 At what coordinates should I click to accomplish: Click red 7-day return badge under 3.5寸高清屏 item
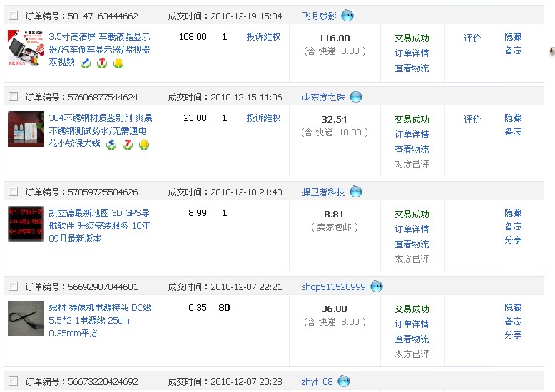102,63
